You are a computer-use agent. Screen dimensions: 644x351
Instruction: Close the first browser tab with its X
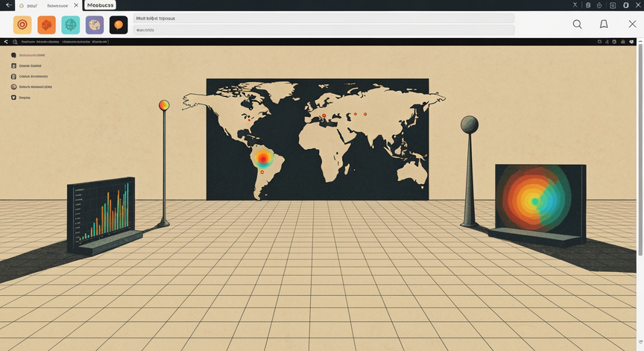coord(76,5)
